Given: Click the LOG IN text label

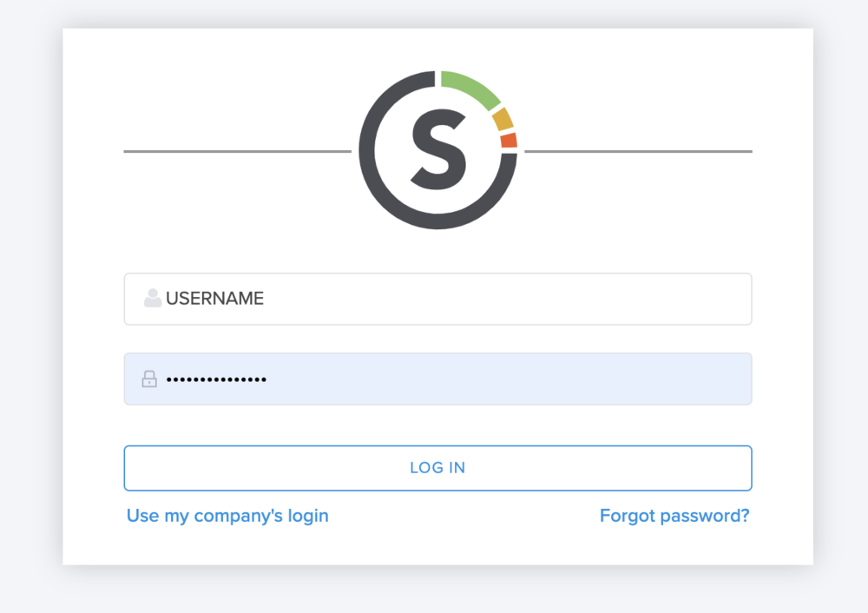Looking at the screenshot, I should 437,468.
